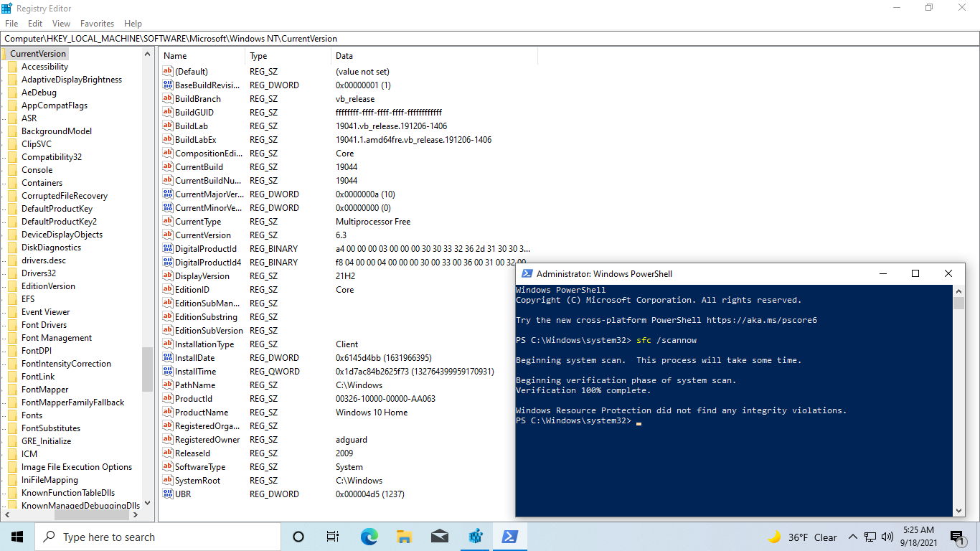
Task: Click the InstallTime QWORD value icon
Action: point(168,372)
